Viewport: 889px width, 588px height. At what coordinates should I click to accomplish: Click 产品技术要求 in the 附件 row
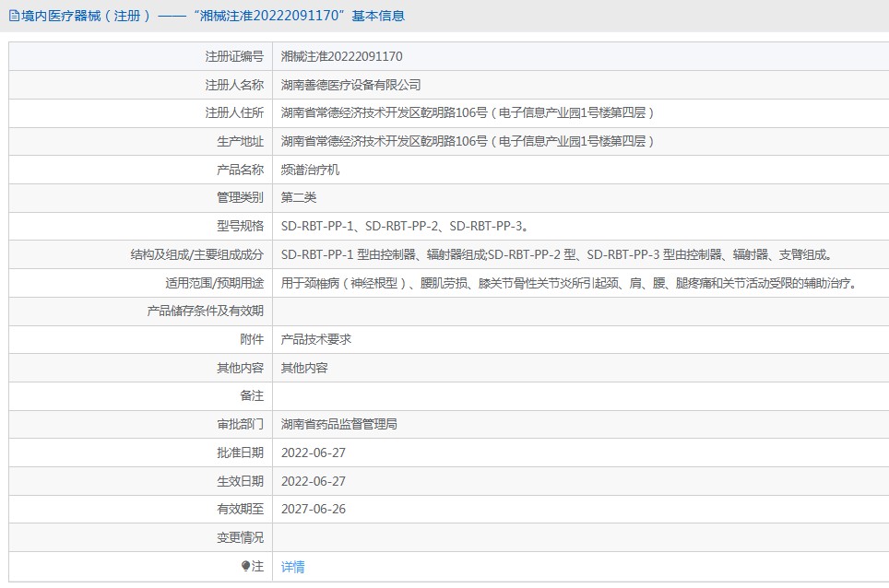(x=316, y=339)
